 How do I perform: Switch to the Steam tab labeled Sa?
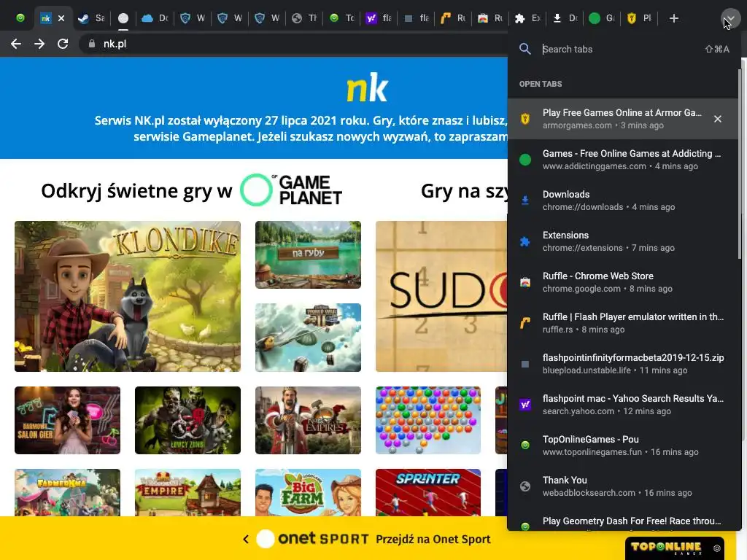[91, 18]
